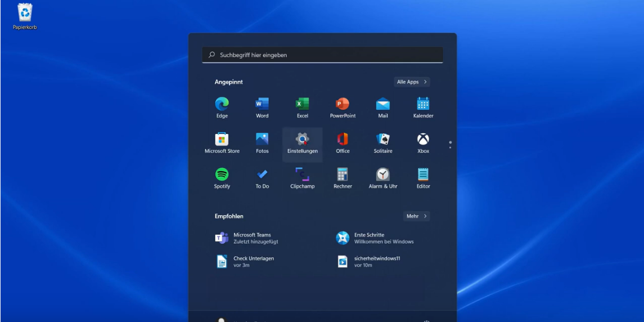The width and height of the screenshot is (644, 322).
Task: Launch the Office app
Action: 343,143
